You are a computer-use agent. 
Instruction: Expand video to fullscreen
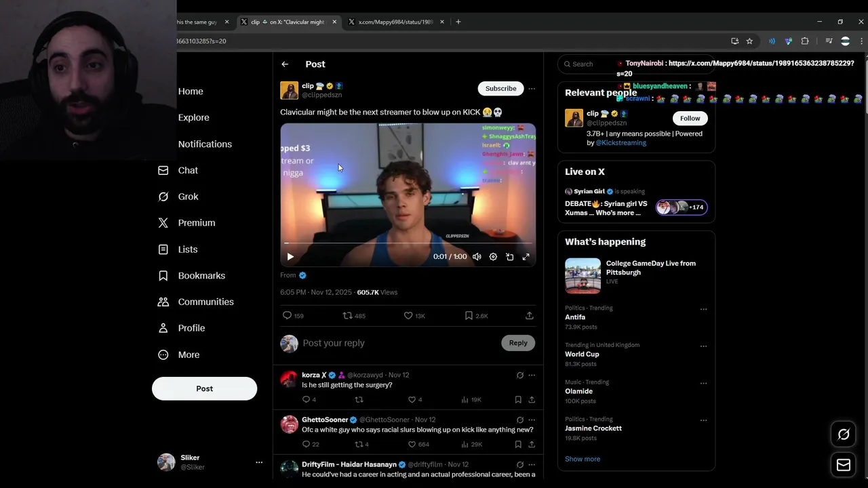(x=526, y=257)
